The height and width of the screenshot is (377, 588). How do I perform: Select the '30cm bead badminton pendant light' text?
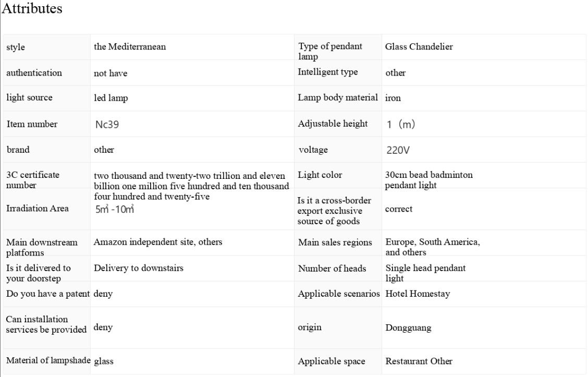pos(429,180)
